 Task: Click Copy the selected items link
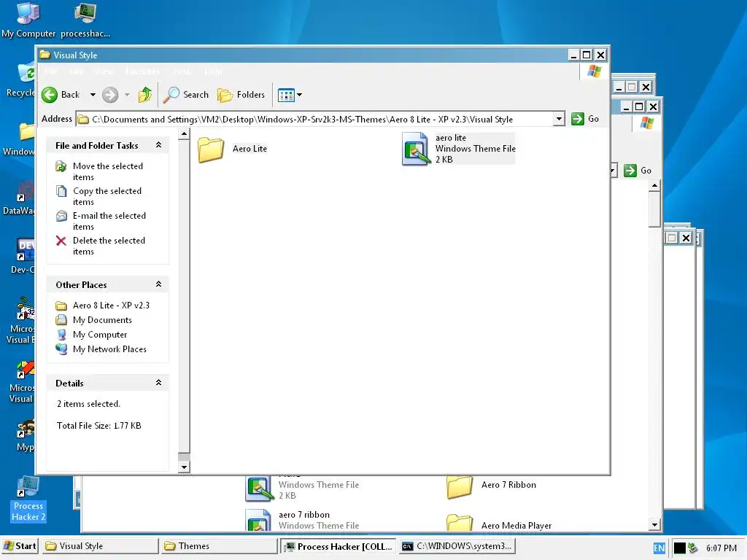[x=107, y=196]
